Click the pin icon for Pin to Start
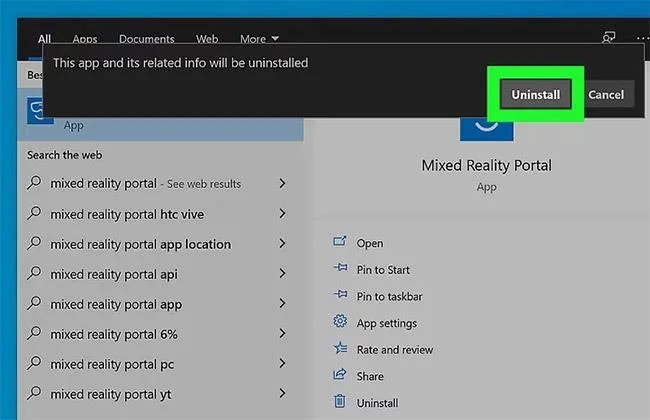650x420 pixels. coord(340,267)
